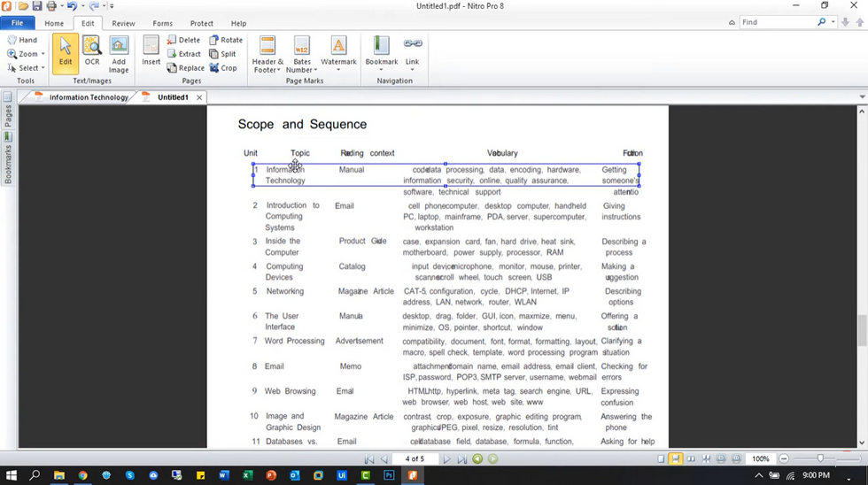Jump to the first page
Viewport: 868px width, 485px height.
[x=369, y=459]
